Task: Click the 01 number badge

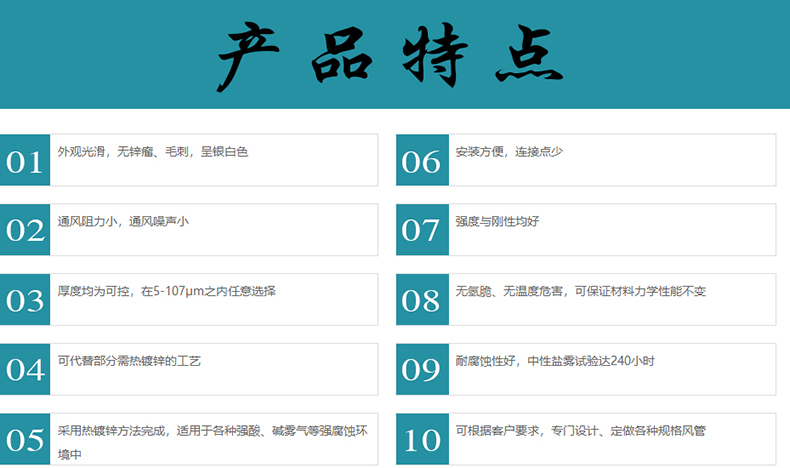Action: point(25,160)
